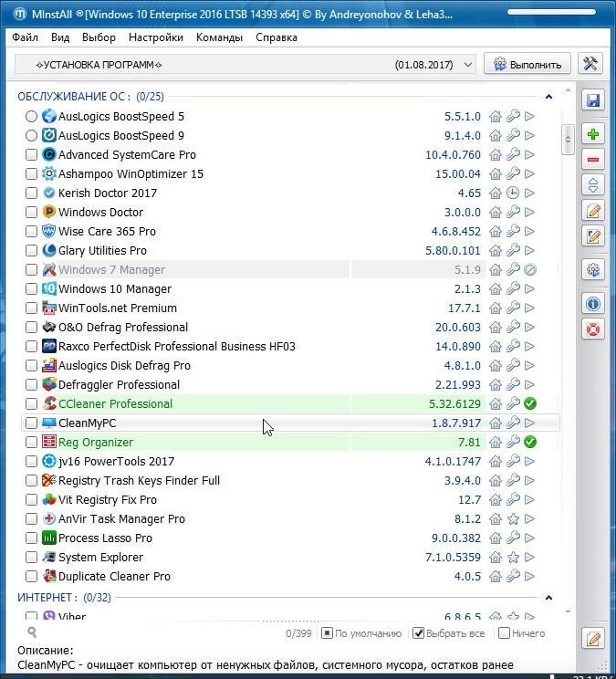Viewport: 616px width, 679px height.
Task: Click home icon for Glary Utilities Pro
Action: click(496, 251)
